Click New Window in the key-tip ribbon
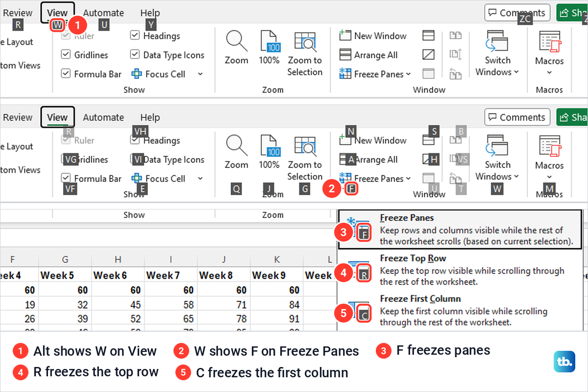Screen dimensions: 588x392 [373, 140]
